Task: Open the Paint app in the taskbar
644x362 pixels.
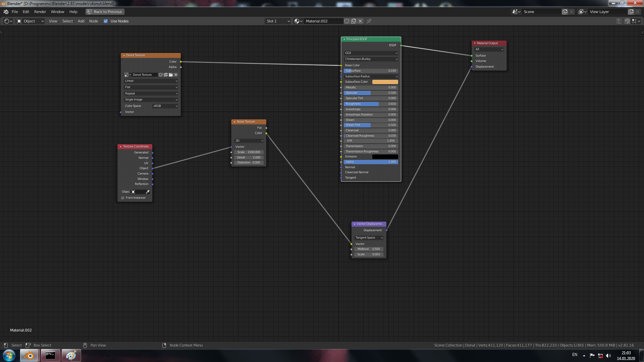Action: (71, 355)
